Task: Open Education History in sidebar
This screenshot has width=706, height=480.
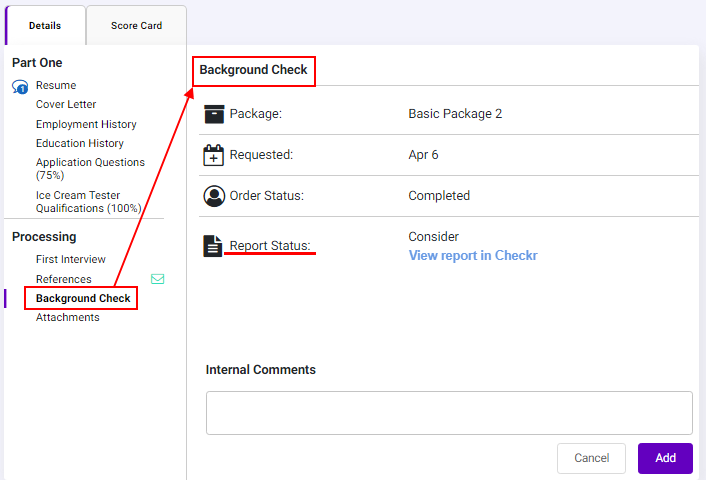Action: [80, 143]
